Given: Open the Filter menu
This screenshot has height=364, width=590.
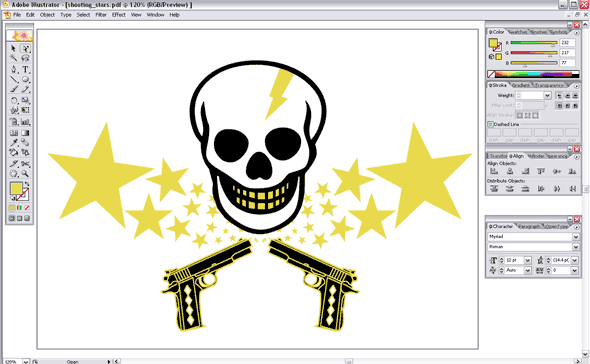Looking at the screenshot, I should click(101, 15).
